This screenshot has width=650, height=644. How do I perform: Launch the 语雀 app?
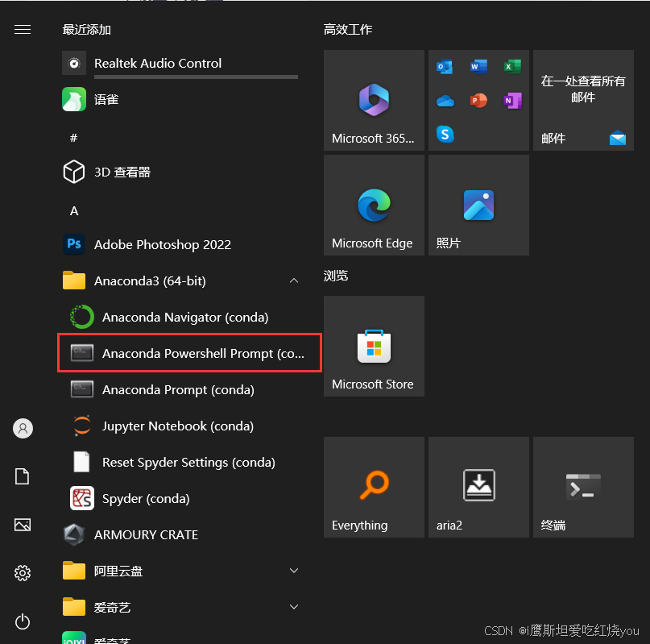pyautogui.click(x=180, y=99)
